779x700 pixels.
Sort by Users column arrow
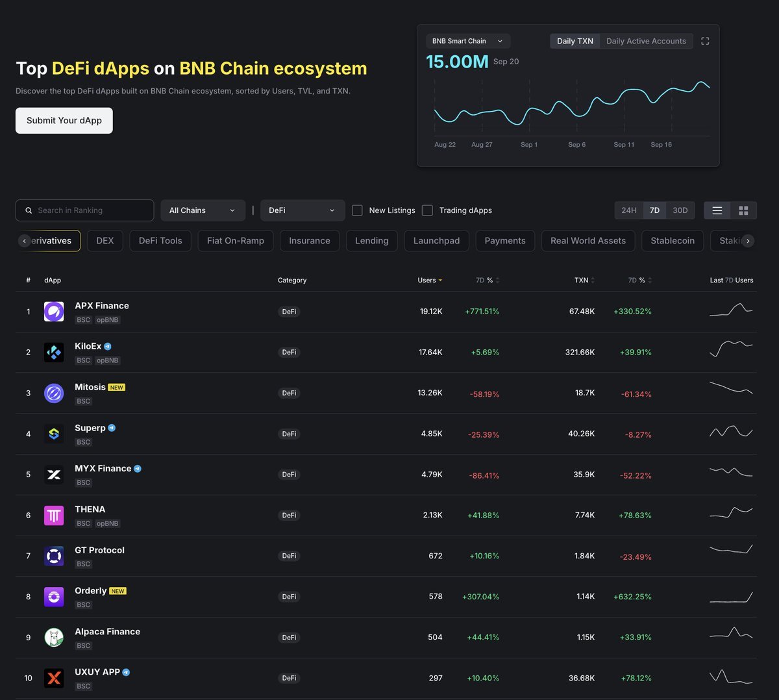coord(440,281)
